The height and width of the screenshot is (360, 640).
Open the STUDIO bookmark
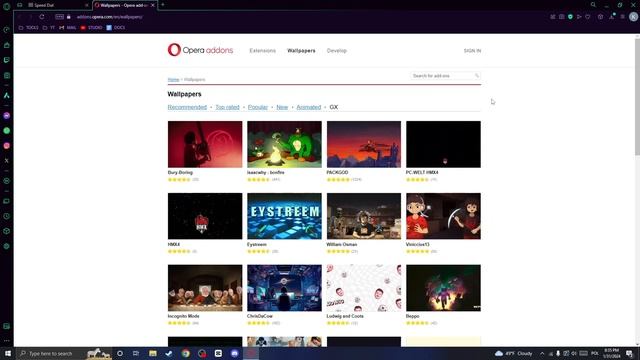click(x=91, y=28)
